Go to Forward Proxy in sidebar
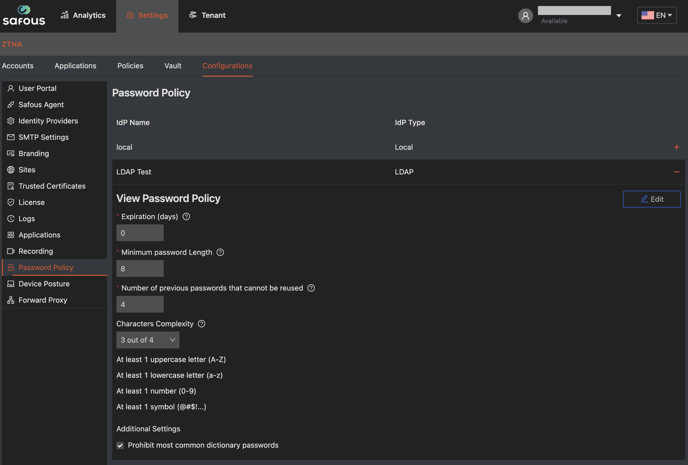This screenshot has width=688, height=465. (x=43, y=300)
